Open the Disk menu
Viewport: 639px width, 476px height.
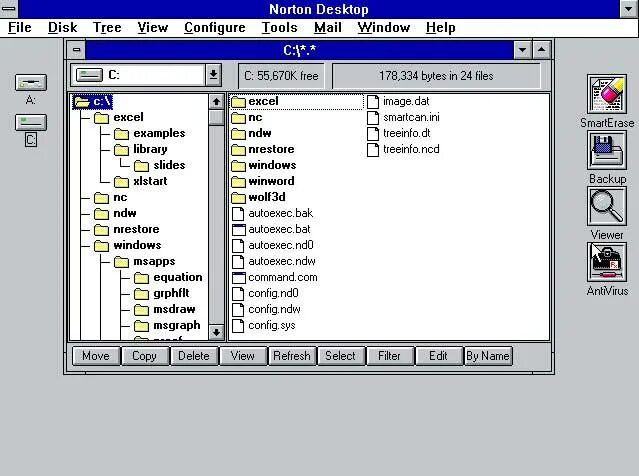click(62, 27)
